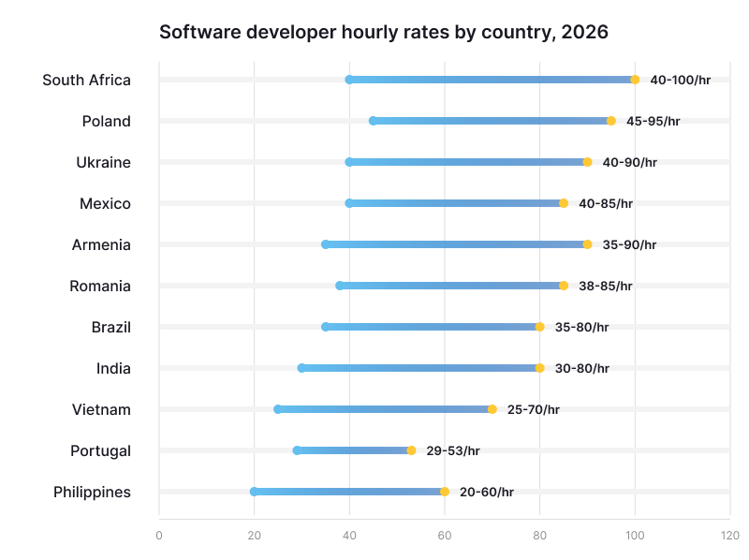Click the 35-90/hr value label

tap(629, 244)
